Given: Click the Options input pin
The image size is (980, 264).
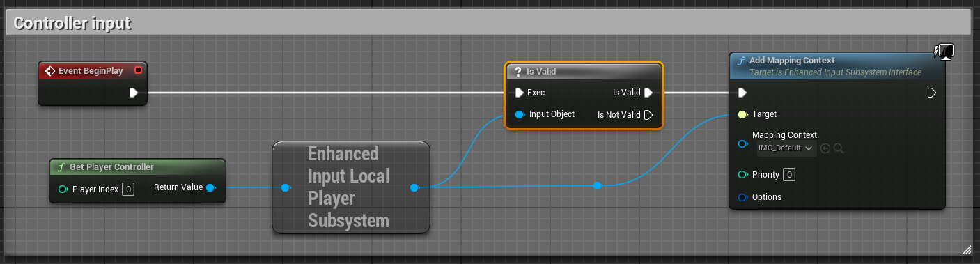Looking at the screenshot, I should point(743,197).
